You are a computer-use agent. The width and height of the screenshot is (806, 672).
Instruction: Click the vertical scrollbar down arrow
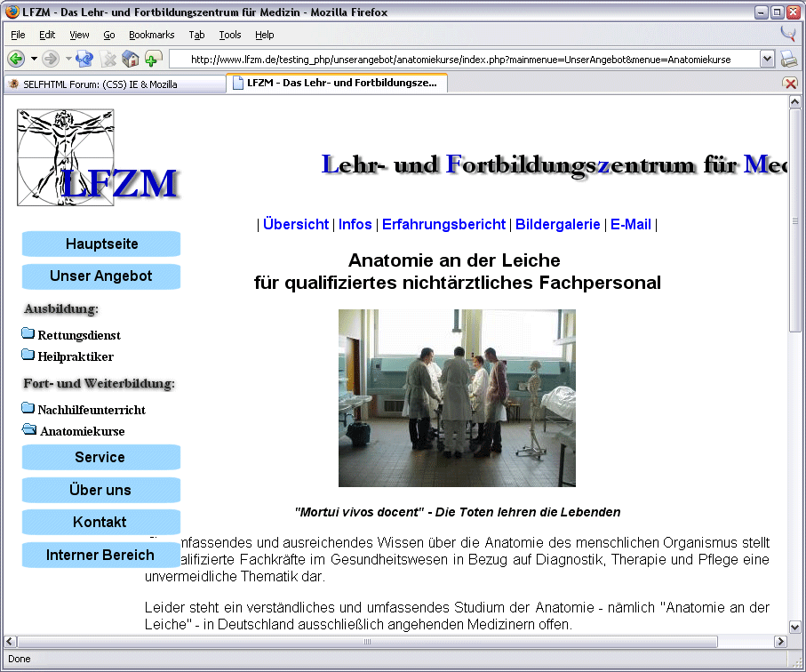pyautogui.click(x=794, y=627)
